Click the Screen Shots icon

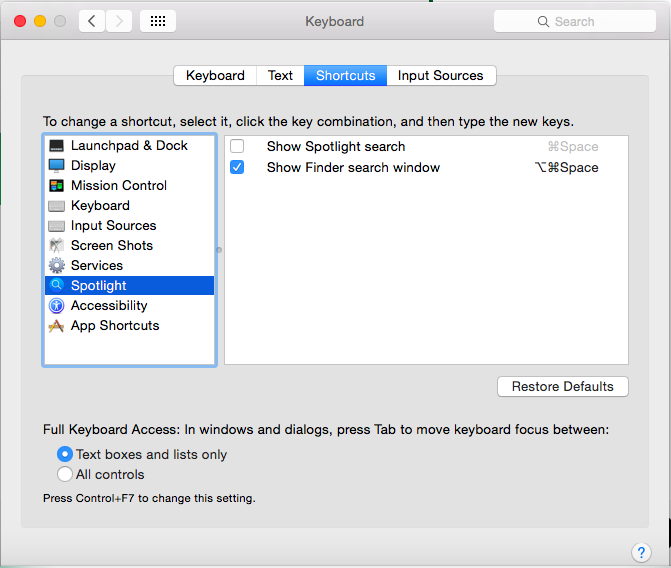[56, 245]
